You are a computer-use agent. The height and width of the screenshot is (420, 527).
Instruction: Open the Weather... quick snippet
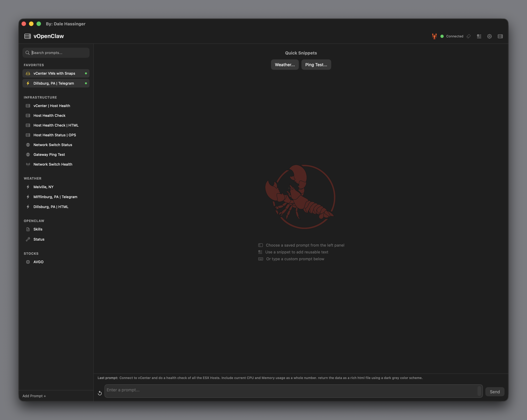coord(284,65)
